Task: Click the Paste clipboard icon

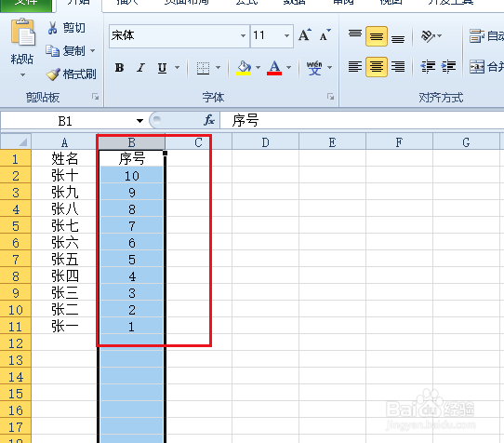Action: tap(23, 33)
